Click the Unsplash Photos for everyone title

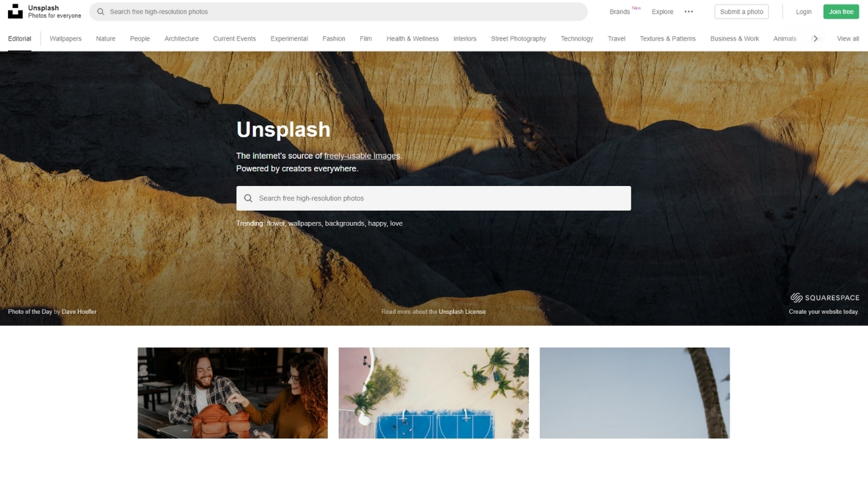54,12
